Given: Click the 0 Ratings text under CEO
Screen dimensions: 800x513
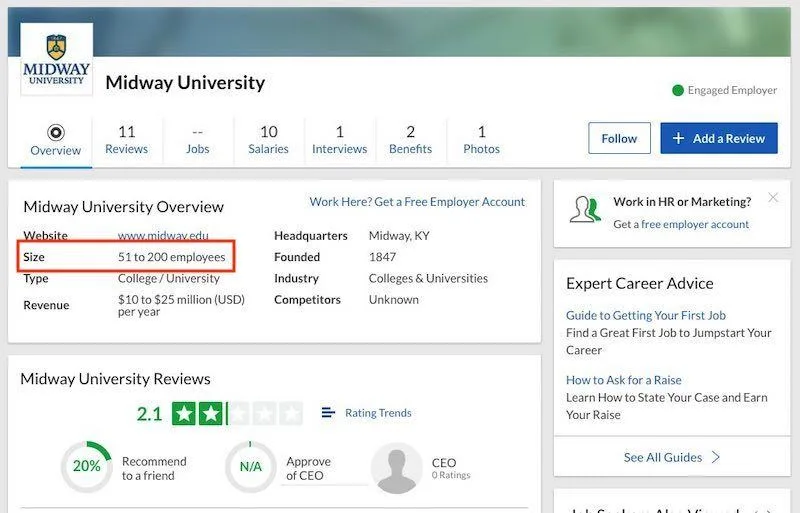Looking at the screenshot, I should (x=451, y=475).
